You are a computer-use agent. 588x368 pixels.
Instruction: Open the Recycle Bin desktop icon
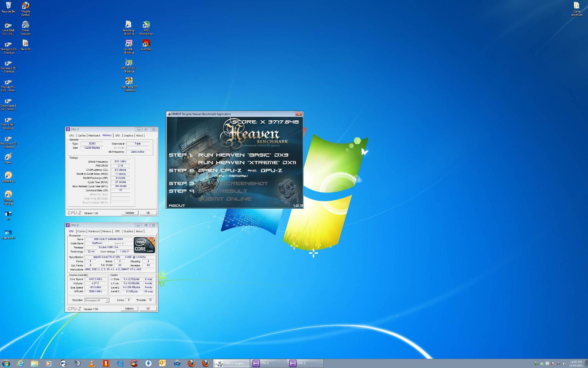[8, 7]
